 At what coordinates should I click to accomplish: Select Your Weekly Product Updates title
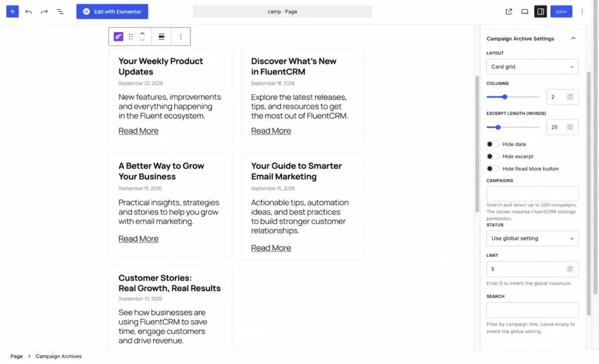[160, 67]
